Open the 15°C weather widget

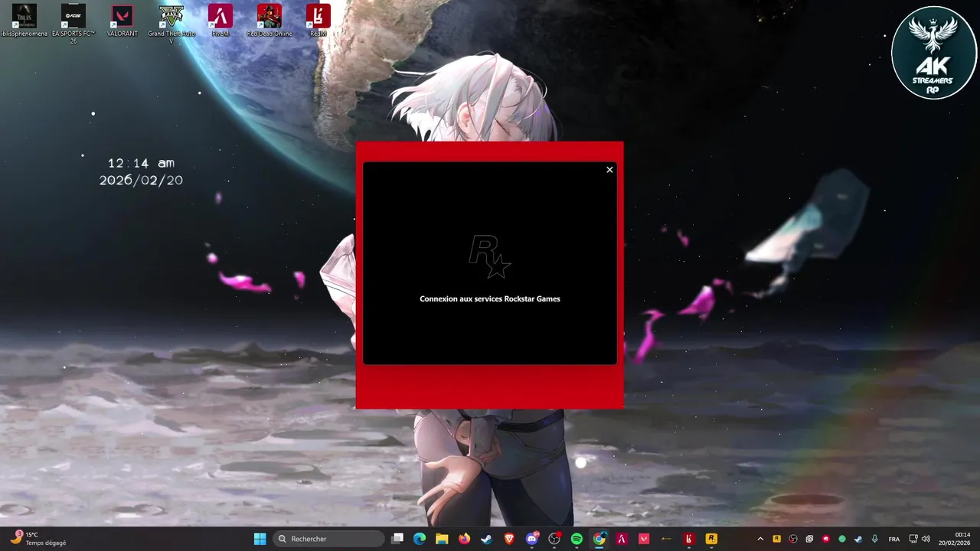[38, 539]
